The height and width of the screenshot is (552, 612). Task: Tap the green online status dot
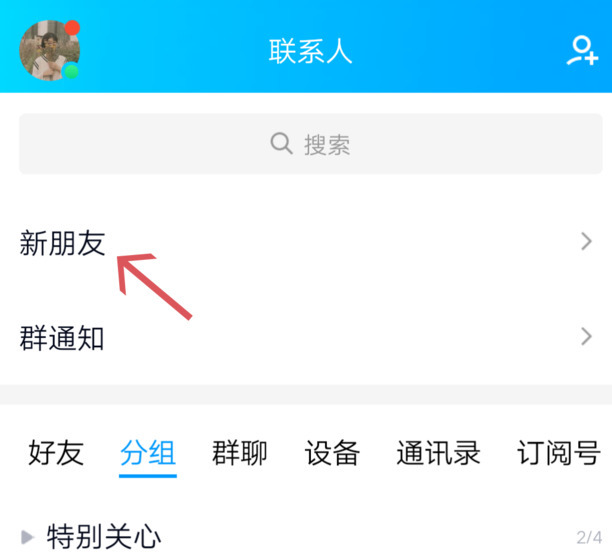pos(71,71)
